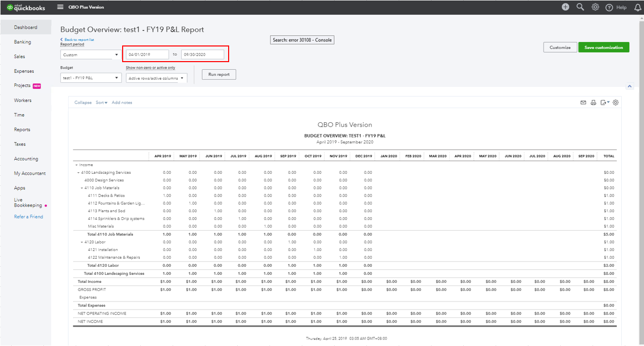Viewport: 644px width, 346px height.
Task: Open Reports in the sidebar
Action: (22, 130)
